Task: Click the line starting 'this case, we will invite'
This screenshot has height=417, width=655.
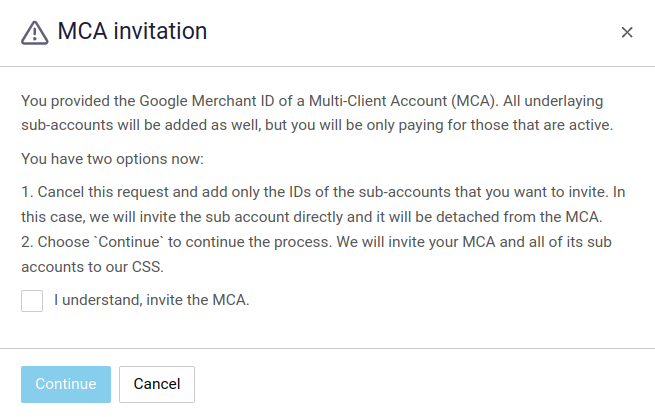Action: point(312,217)
